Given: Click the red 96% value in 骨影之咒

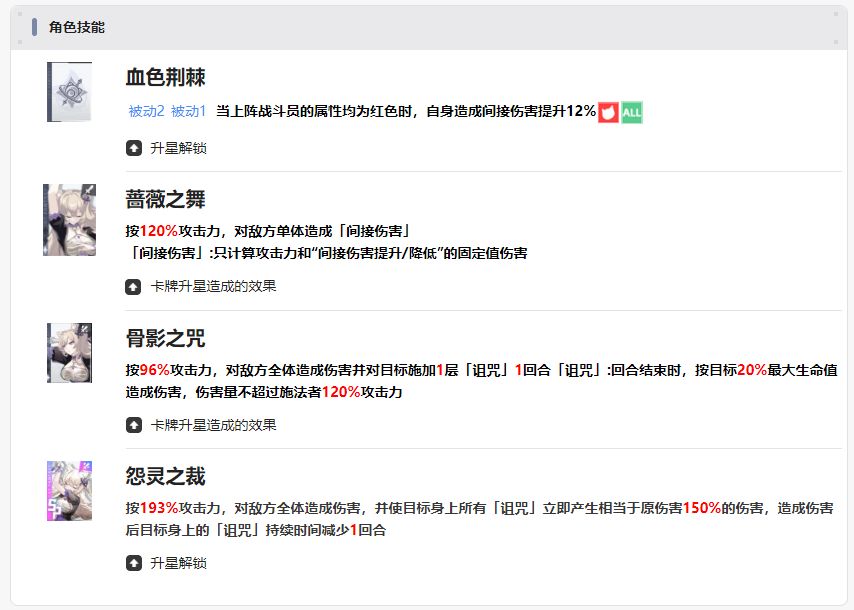Looking at the screenshot, I should tap(155, 370).
